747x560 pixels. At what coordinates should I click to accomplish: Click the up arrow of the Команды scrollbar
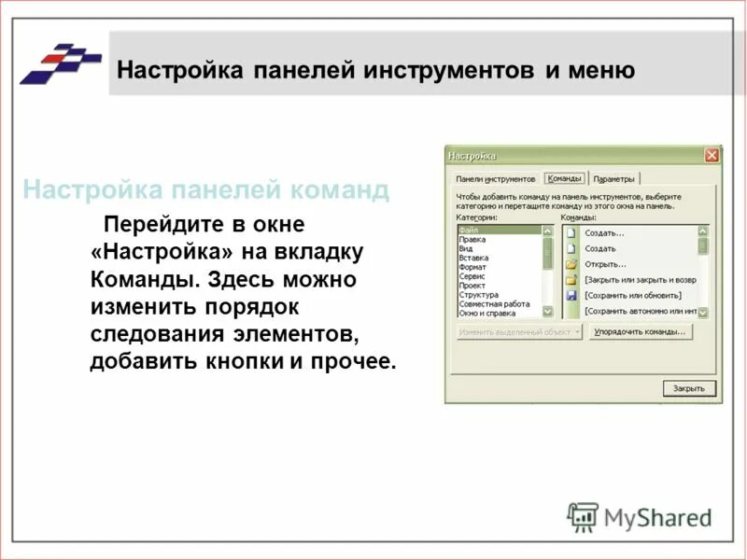[x=700, y=232]
